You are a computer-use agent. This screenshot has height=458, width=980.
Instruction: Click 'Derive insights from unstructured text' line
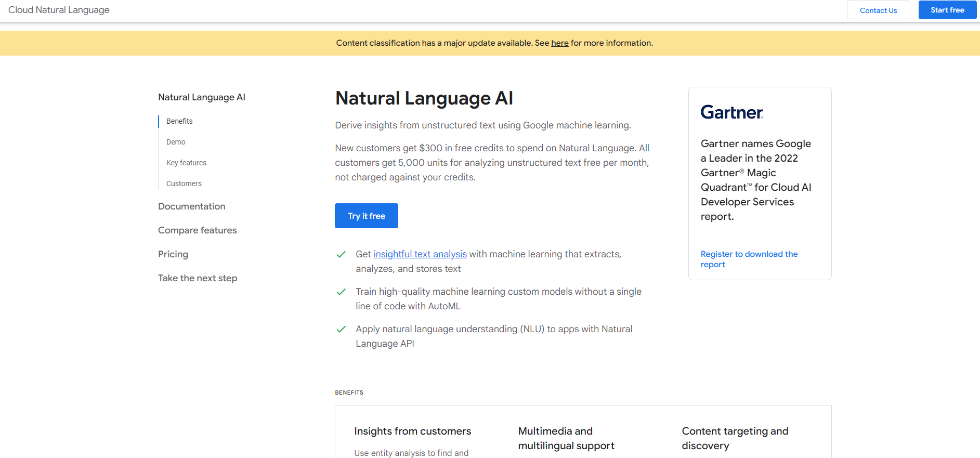[x=483, y=125]
